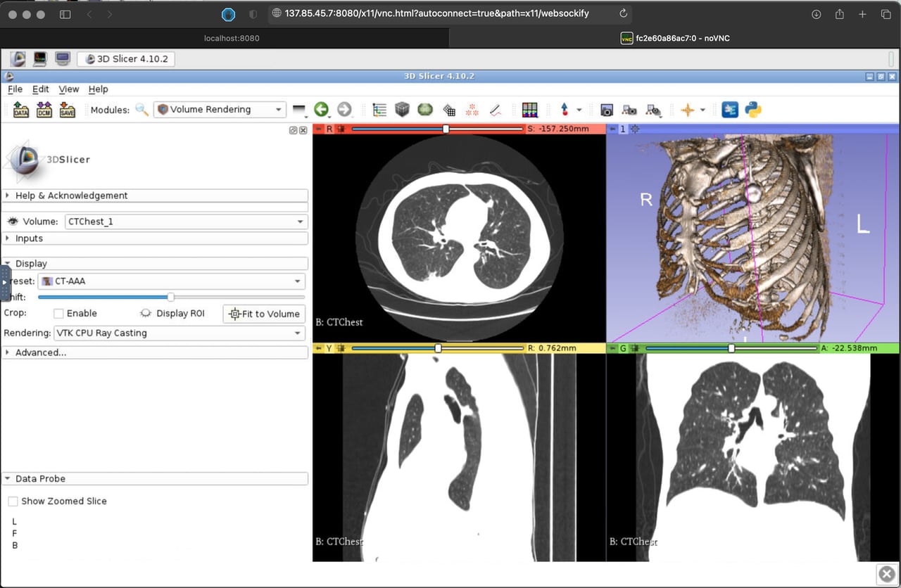Check the Show Zoomed Slice box
This screenshot has height=588, width=901.
click(13, 501)
